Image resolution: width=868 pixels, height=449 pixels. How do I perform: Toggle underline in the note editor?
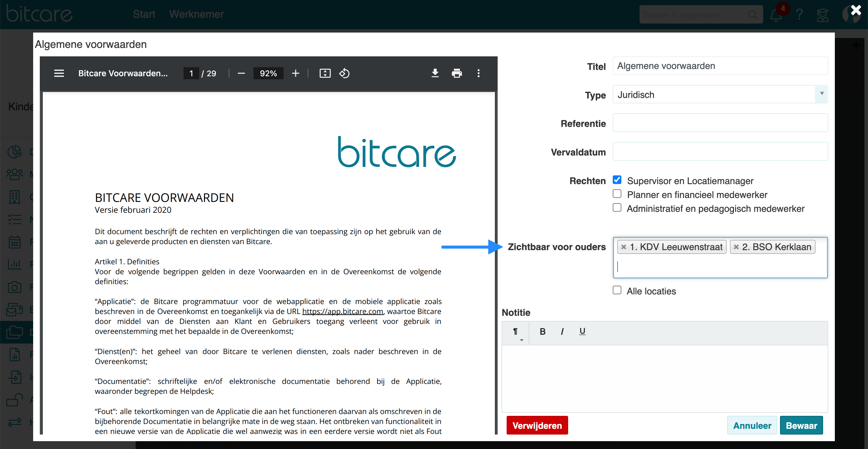coord(582,331)
